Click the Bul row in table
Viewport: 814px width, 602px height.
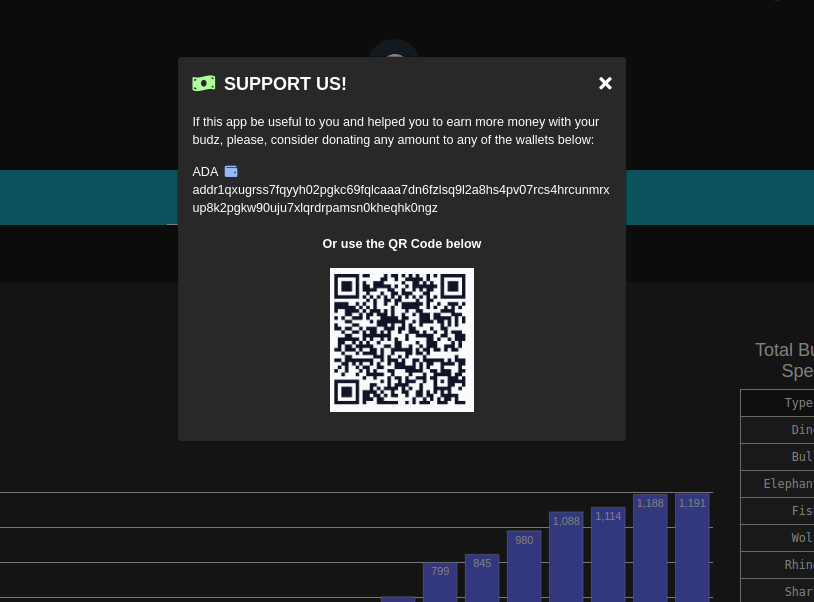(777, 457)
